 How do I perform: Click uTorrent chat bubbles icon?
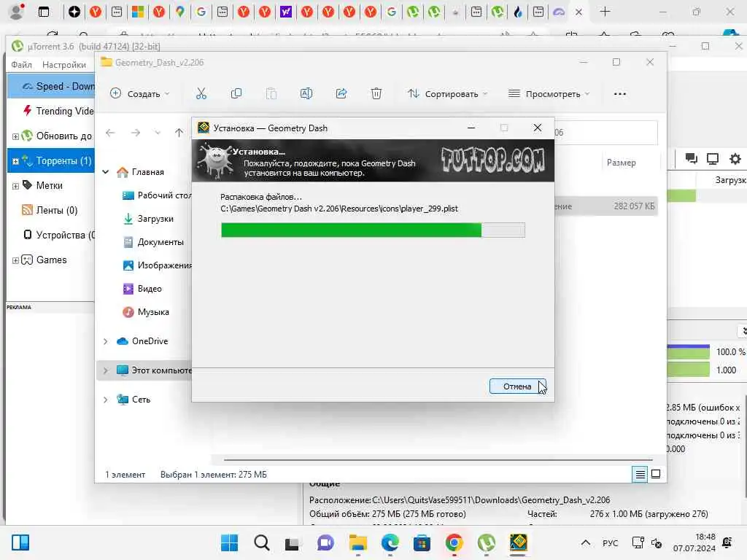pos(691,158)
